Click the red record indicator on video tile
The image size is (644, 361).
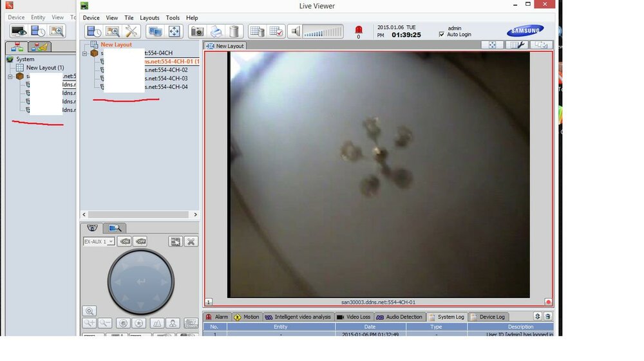click(548, 302)
